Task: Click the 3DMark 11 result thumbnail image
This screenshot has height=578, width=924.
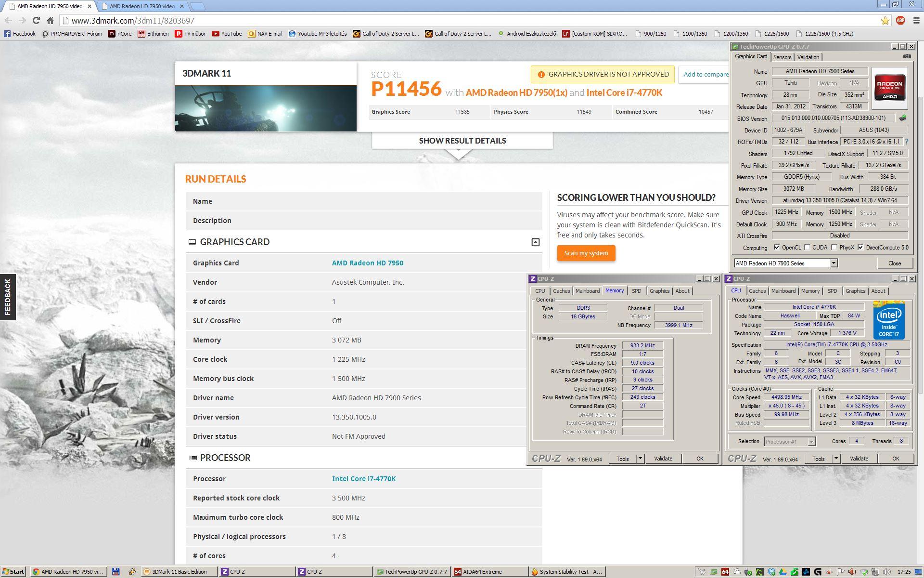Action: pyautogui.click(x=266, y=108)
